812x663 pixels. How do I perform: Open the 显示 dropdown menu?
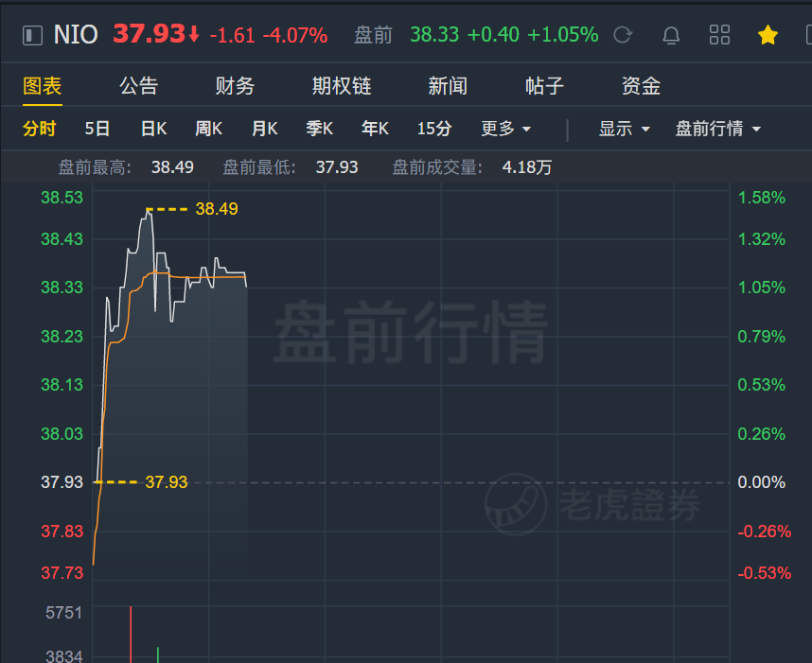tap(624, 129)
